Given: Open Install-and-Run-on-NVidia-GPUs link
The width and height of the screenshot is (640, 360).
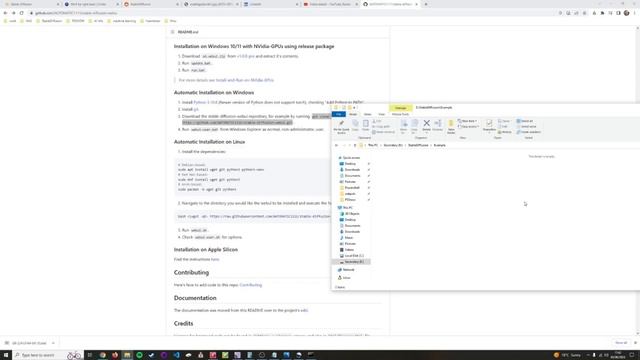Looking at the screenshot, I should 244,80.
